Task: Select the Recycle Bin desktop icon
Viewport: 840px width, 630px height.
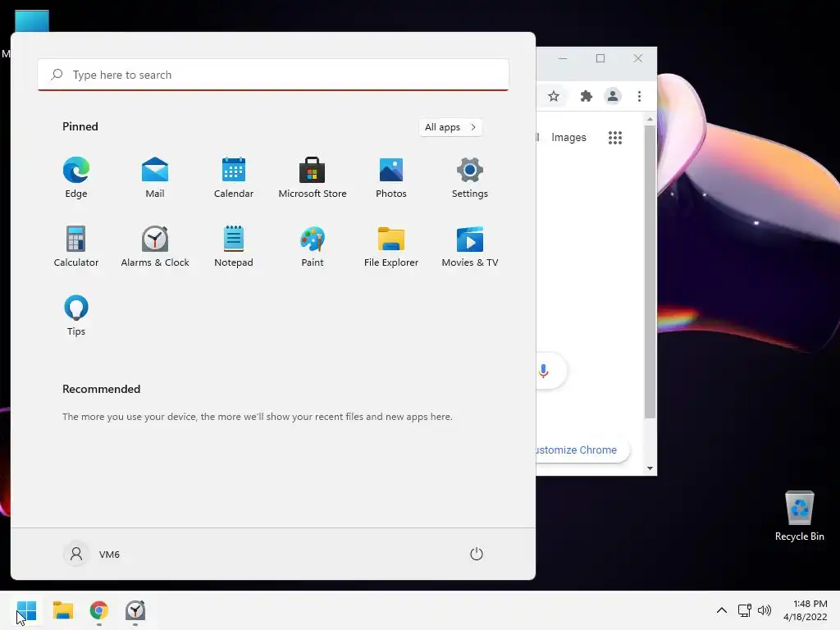Action: click(x=799, y=516)
